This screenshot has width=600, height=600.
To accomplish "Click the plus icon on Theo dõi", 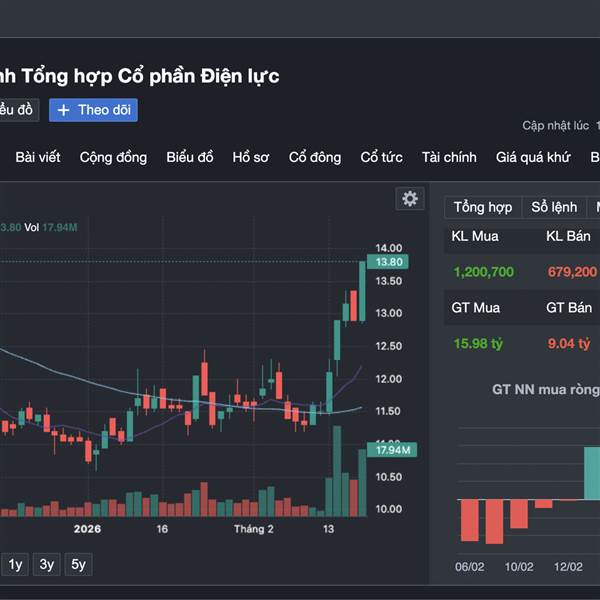I will tap(64, 110).
